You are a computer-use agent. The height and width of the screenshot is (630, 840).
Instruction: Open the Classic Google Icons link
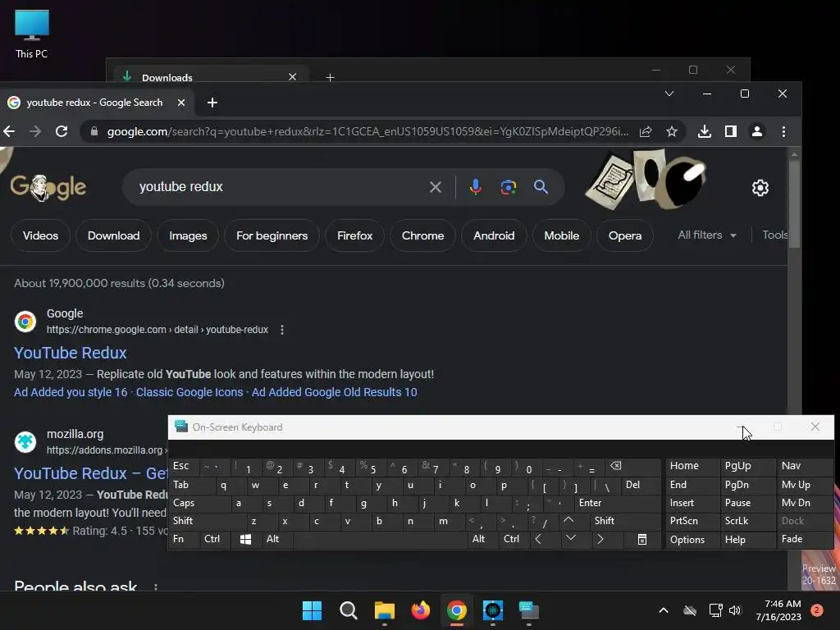(x=189, y=392)
